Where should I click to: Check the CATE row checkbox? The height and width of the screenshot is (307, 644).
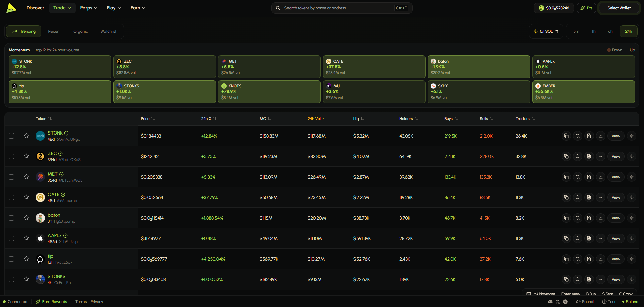point(11,197)
